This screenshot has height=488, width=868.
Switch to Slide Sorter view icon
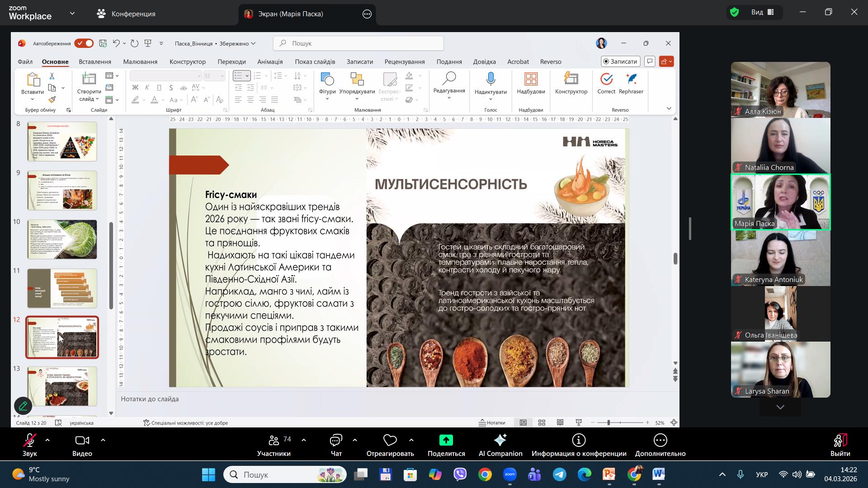pos(542,422)
